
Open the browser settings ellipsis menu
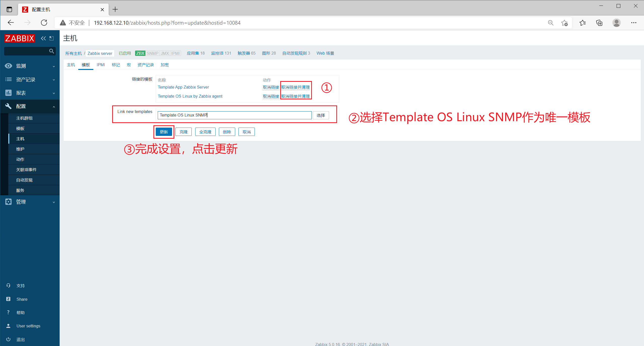(x=634, y=23)
